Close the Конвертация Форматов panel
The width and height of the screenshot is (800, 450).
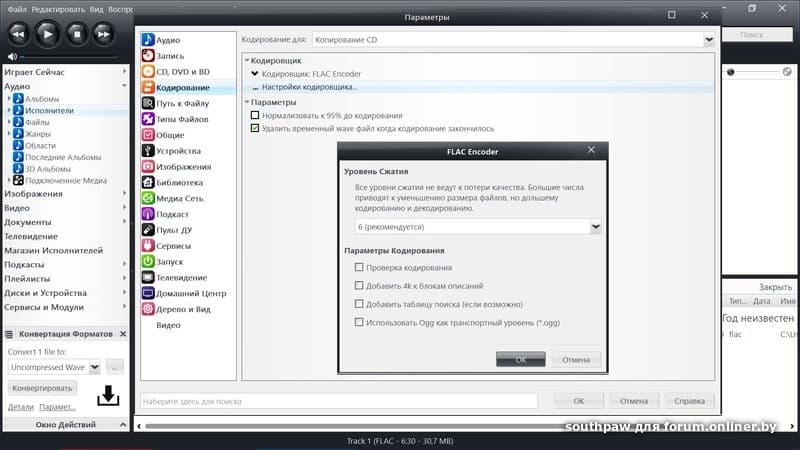click(x=123, y=334)
